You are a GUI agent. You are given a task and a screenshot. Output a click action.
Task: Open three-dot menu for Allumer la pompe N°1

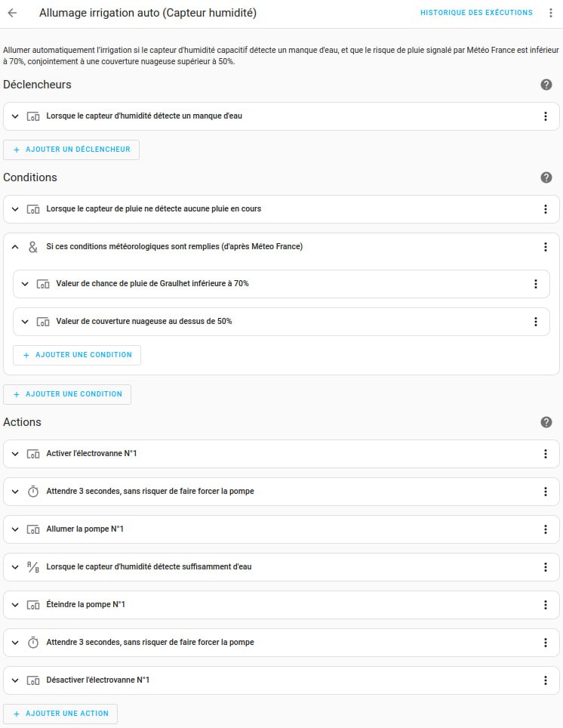546,529
